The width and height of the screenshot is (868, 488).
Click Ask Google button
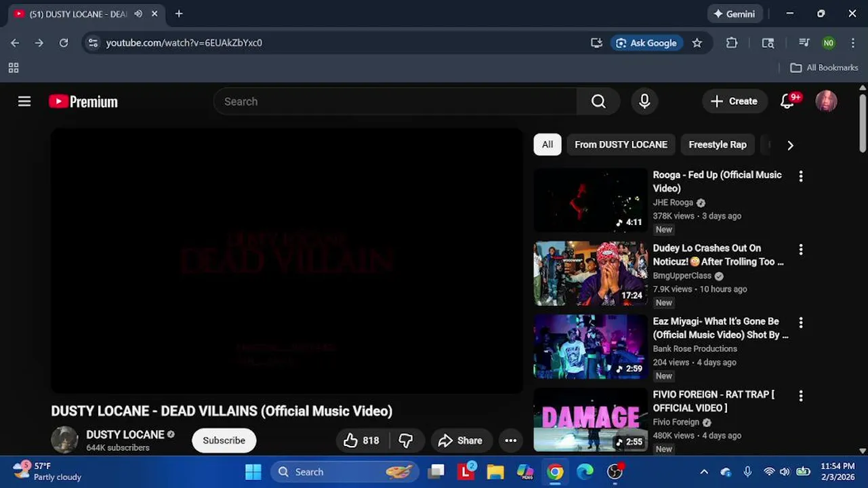tap(647, 43)
